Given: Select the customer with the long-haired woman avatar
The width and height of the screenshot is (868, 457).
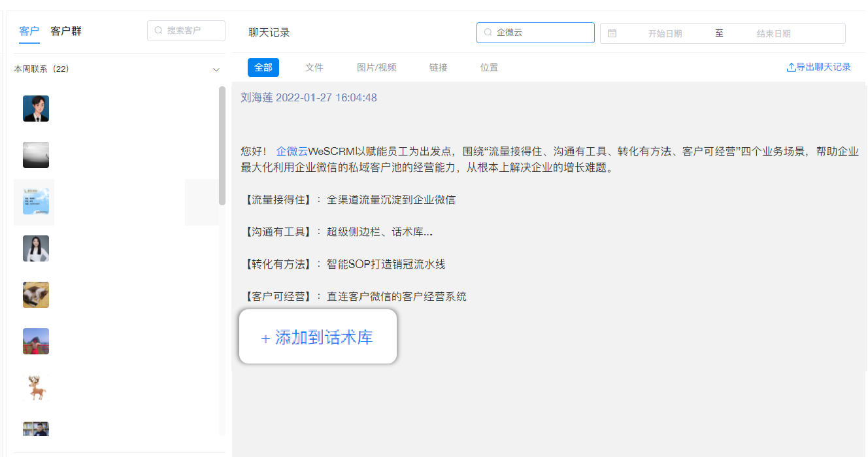Looking at the screenshot, I should 36,248.
